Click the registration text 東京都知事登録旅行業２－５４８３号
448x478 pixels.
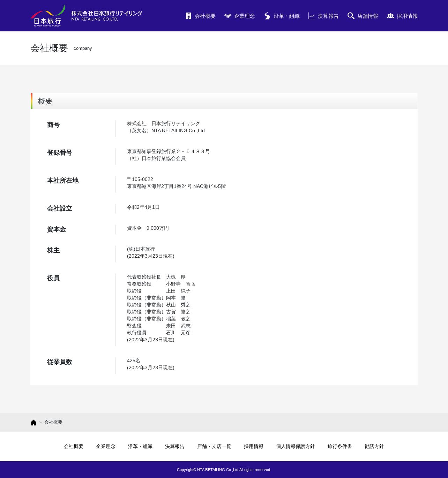169,151
